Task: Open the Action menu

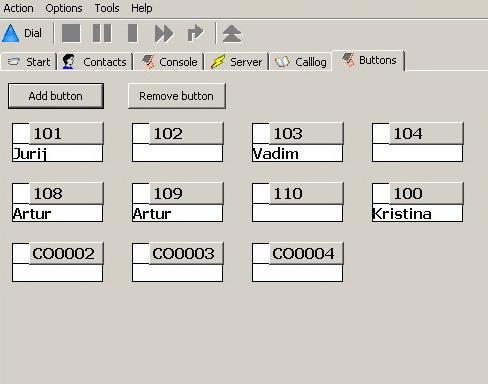Action: (x=18, y=8)
